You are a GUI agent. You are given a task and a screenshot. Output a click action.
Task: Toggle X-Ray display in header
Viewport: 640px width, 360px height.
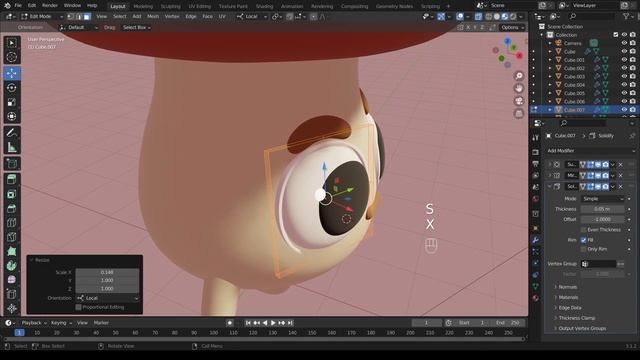click(478, 17)
